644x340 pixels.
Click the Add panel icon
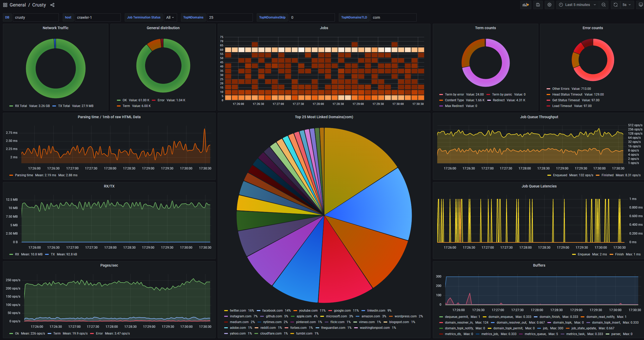click(x=526, y=5)
